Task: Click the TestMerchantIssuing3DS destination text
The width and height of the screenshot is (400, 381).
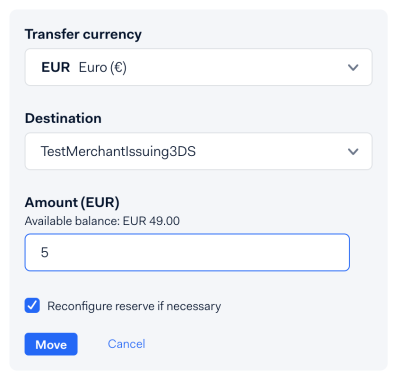Action: click(118, 151)
